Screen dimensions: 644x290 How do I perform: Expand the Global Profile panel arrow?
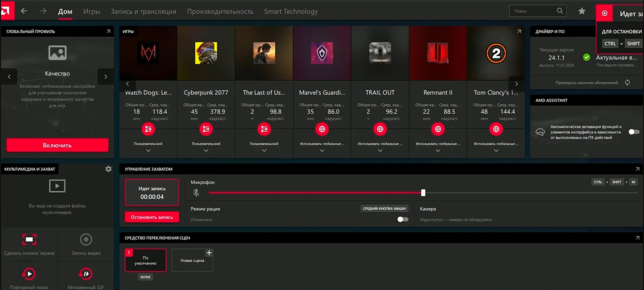[x=108, y=31]
